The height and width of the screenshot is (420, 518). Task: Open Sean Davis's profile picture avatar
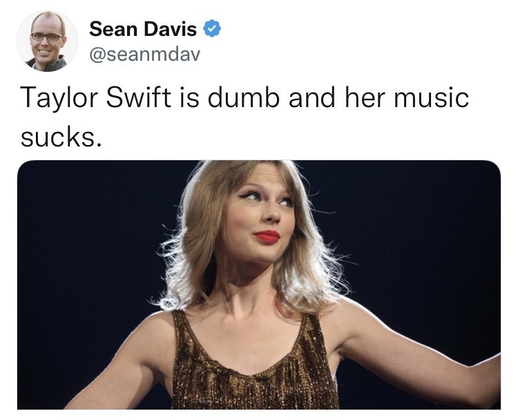click(47, 41)
